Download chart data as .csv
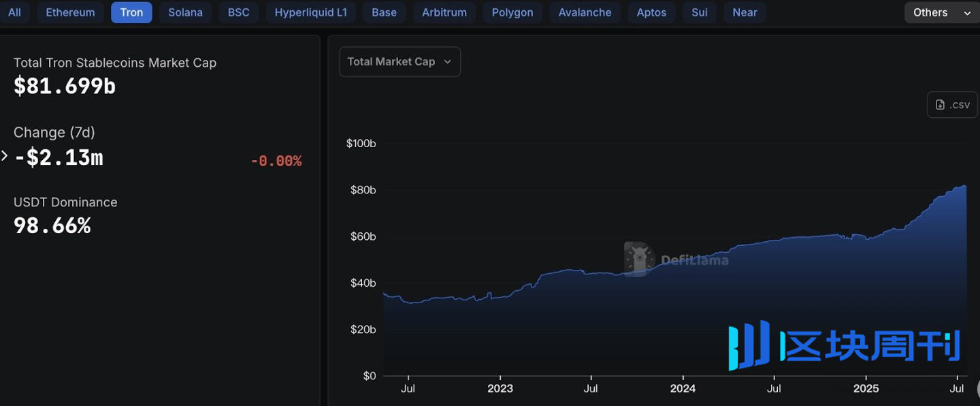 pyautogui.click(x=952, y=105)
